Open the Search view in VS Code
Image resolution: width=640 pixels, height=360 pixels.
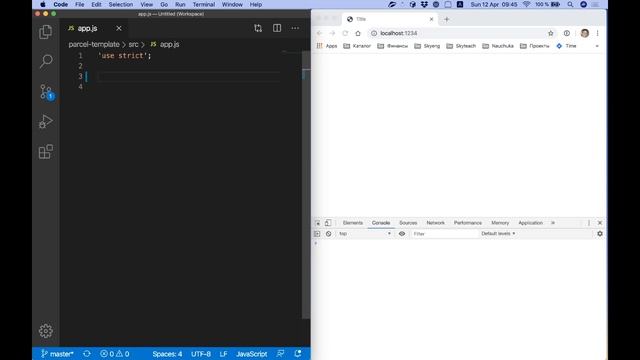tap(46, 62)
